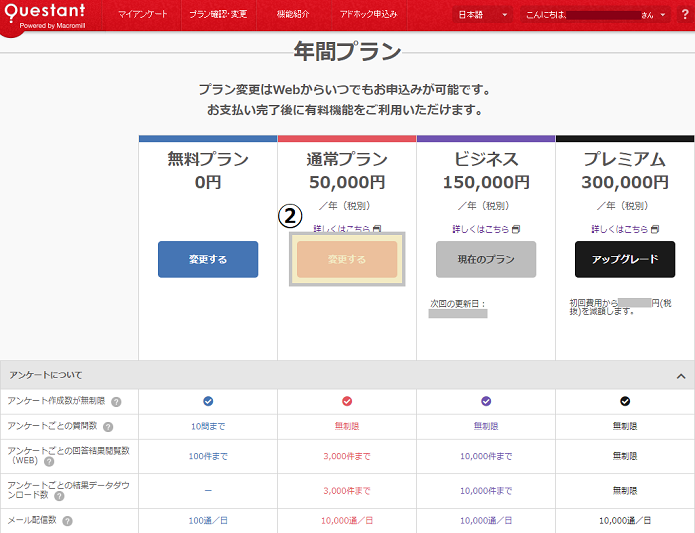Click 変更する button under 通常プラン
The width and height of the screenshot is (695, 533).
347,259
